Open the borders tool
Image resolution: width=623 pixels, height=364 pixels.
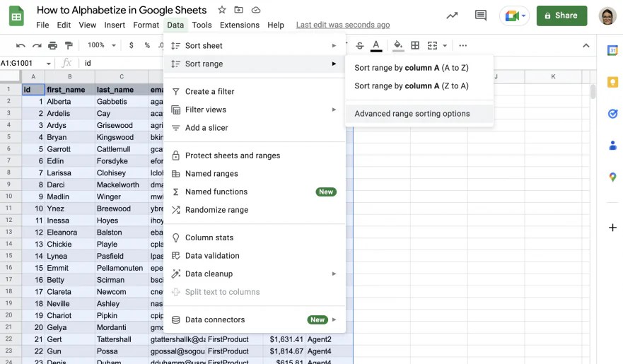pos(415,45)
